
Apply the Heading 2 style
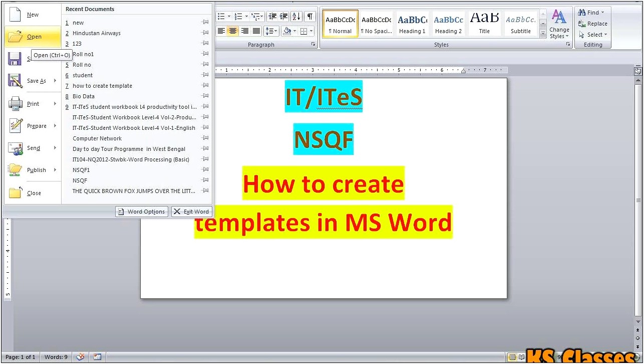[448, 24]
